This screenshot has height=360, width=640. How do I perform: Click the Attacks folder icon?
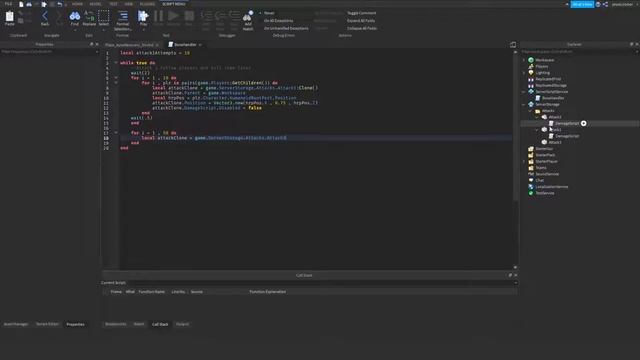[x=538, y=111]
